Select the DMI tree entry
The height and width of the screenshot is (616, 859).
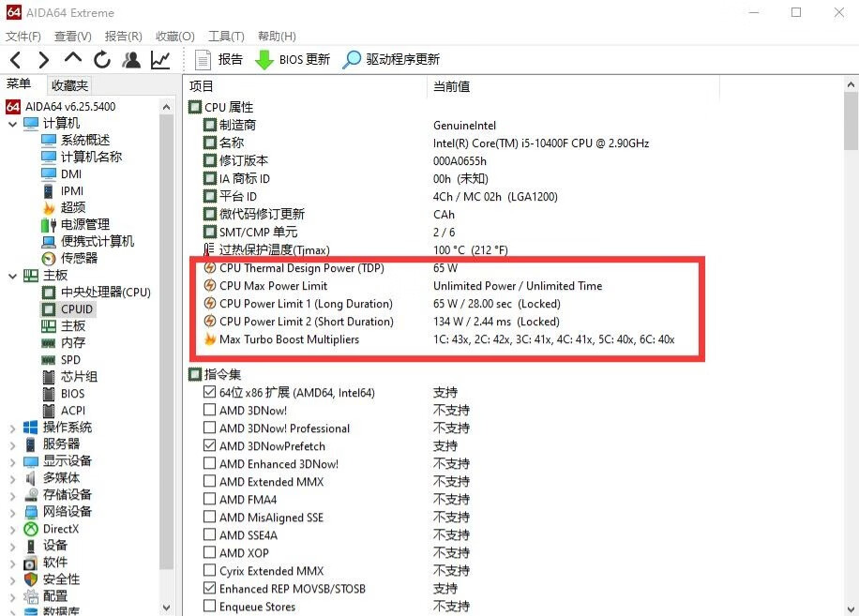click(x=71, y=173)
